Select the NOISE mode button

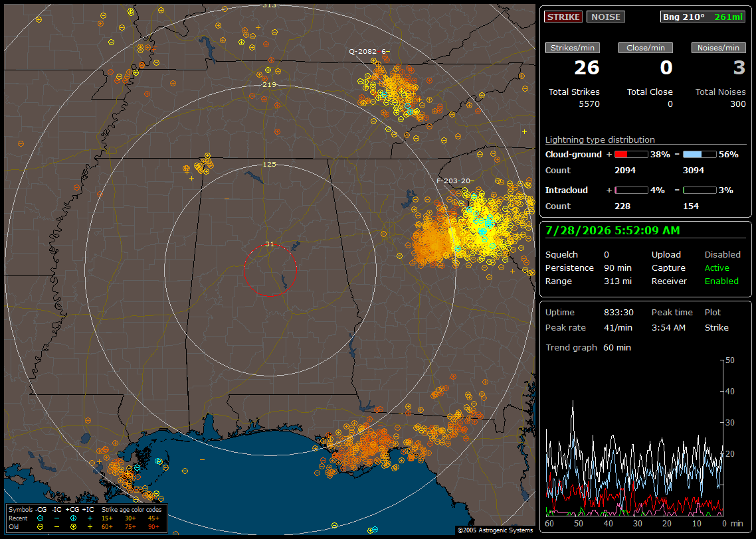coord(606,17)
